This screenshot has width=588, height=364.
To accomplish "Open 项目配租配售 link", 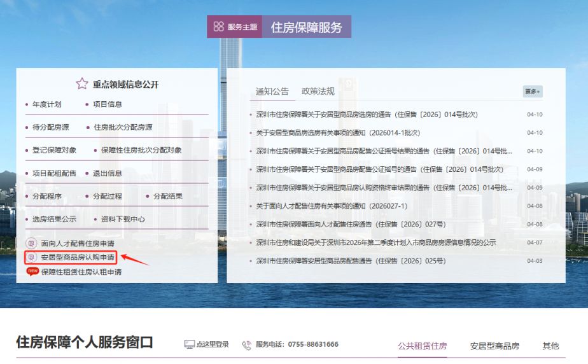I will 54,173.
